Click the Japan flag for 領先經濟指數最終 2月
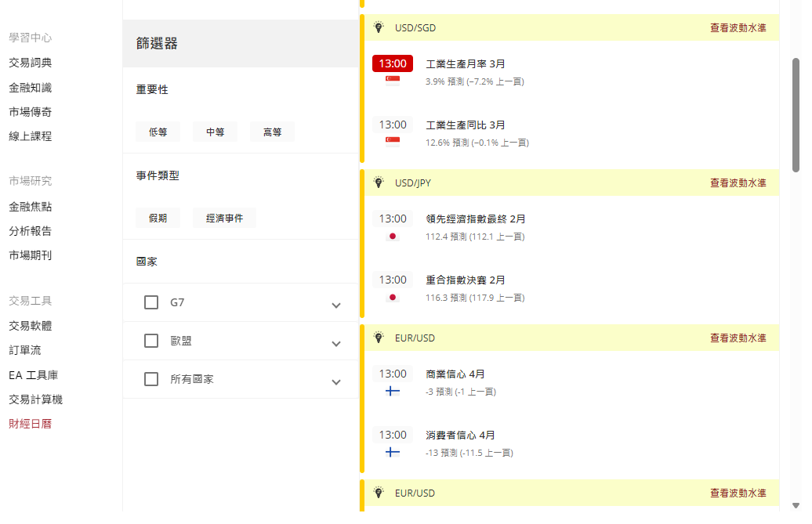This screenshot has width=812, height=524. [393, 236]
